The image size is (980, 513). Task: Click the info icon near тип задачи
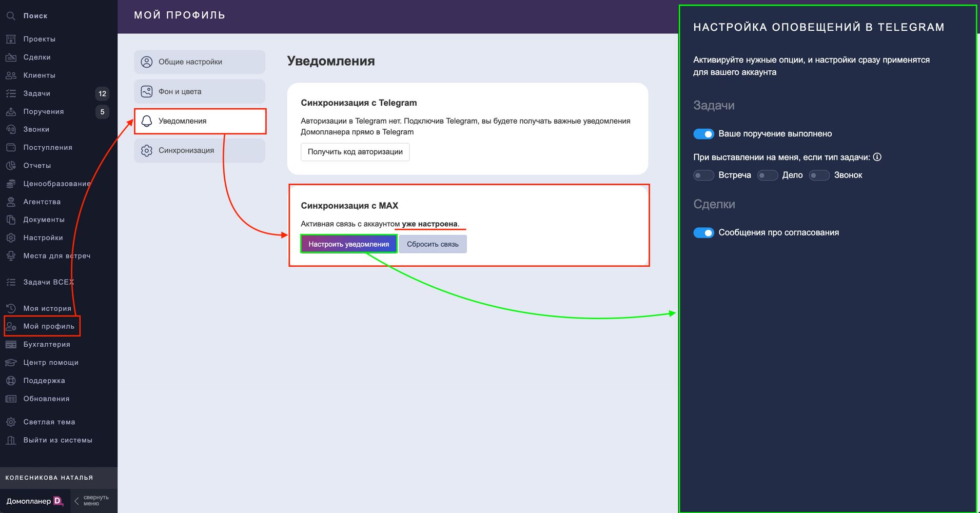[x=877, y=157]
